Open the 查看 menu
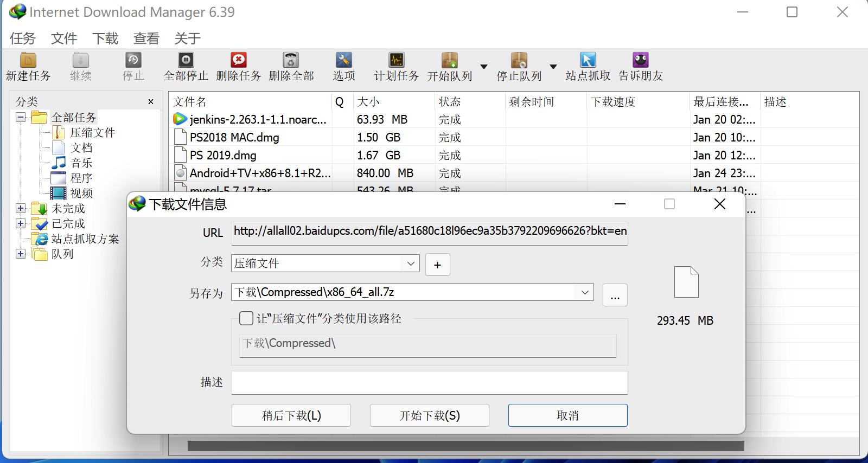 [146, 38]
